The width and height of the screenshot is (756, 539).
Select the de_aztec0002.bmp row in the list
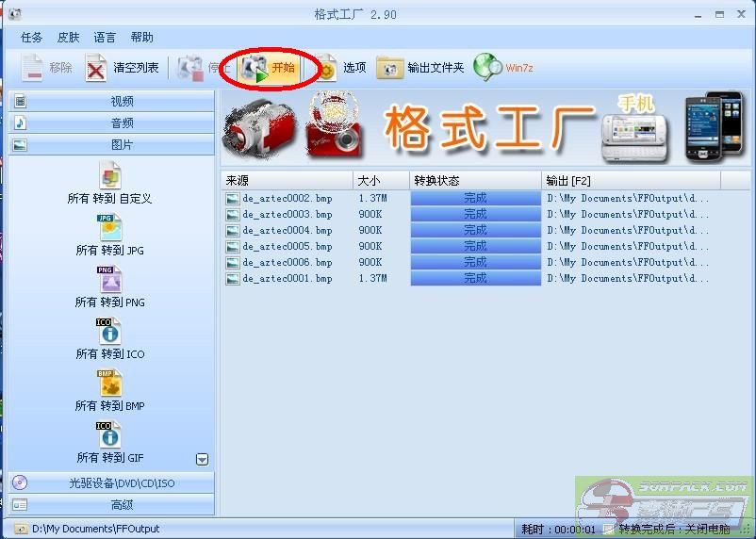[288, 199]
